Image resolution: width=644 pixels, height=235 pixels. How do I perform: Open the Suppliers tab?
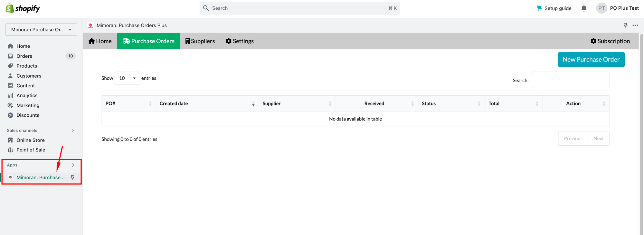coord(200,41)
